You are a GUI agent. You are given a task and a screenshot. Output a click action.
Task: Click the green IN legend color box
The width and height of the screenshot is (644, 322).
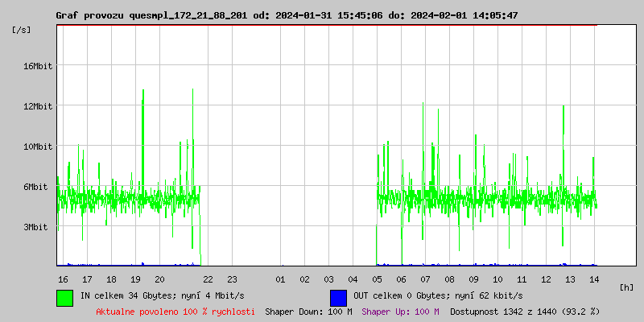(65, 297)
